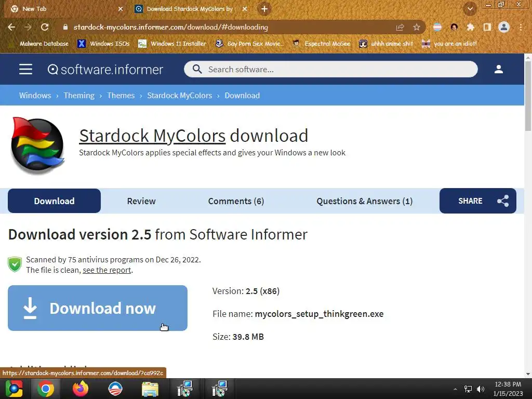Reload the page with refresh icon
The image size is (532, 399).
45,27
